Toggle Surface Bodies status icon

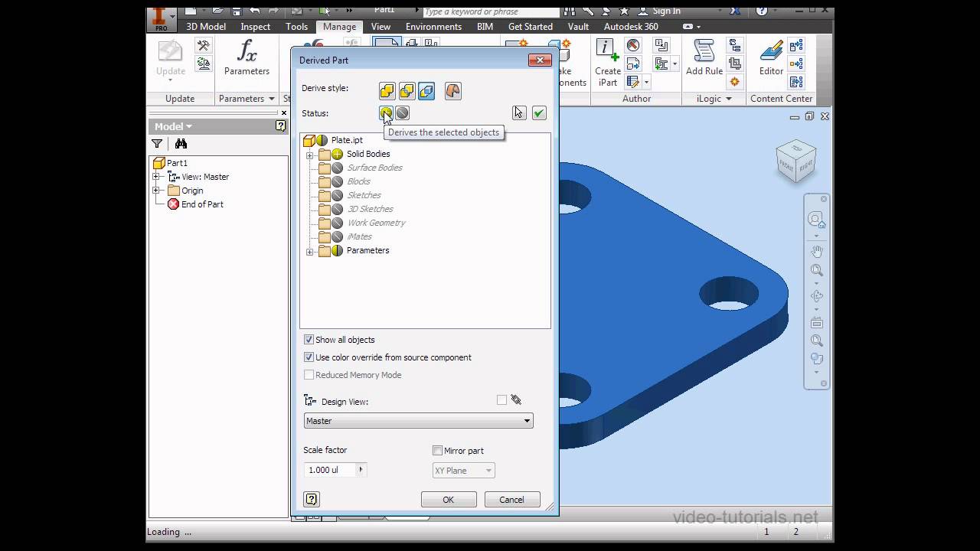click(x=337, y=168)
